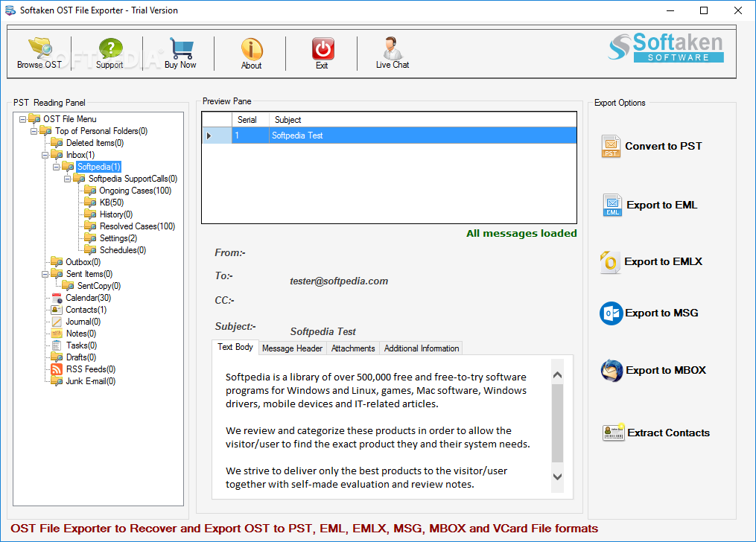Collapse the Softpedia(1) tree node
Image resolution: width=756 pixels, height=542 pixels.
coord(56,168)
